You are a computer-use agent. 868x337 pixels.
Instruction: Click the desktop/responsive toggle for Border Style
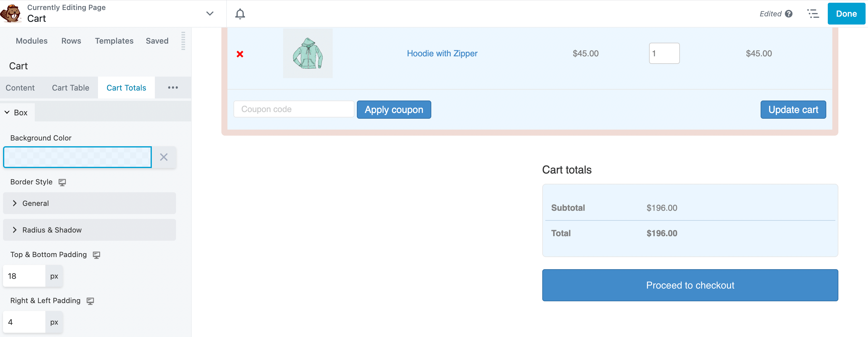63,182
